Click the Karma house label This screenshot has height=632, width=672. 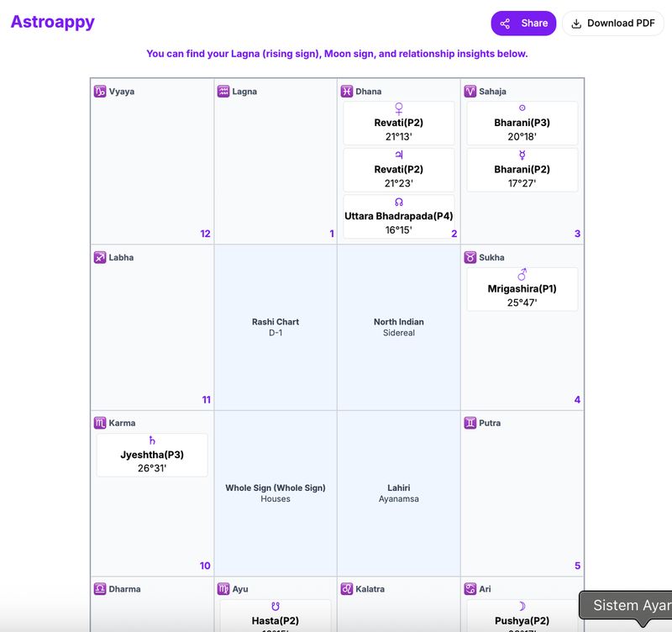point(122,424)
